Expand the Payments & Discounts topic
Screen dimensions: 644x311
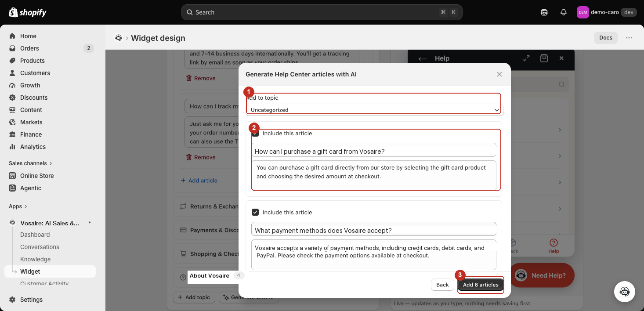click(206, 230)
